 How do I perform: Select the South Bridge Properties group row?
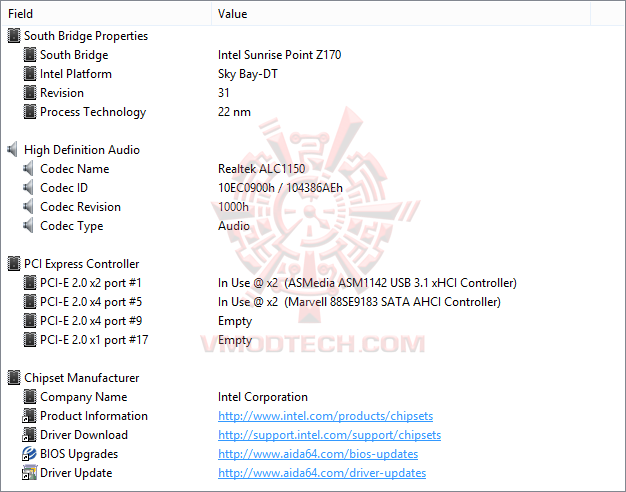(x=86, y=36)
